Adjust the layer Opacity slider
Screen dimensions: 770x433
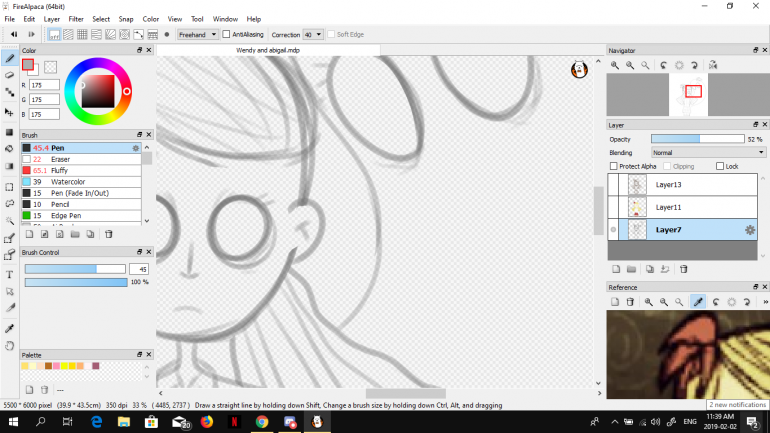click(697, 139)
